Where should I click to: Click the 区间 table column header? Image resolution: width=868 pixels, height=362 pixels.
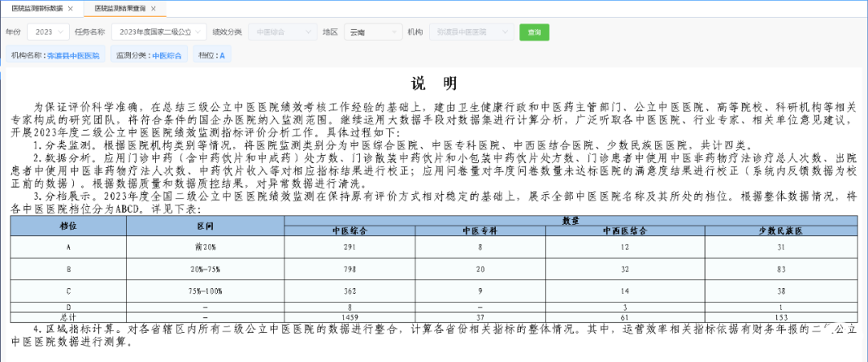(x=206, y=226)
